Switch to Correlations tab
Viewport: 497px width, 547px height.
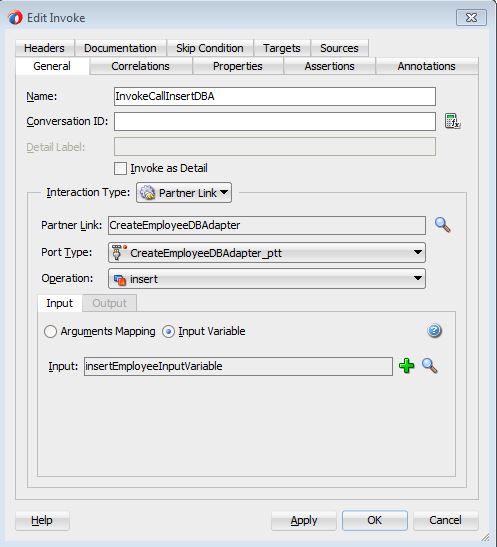pos(141,66)
